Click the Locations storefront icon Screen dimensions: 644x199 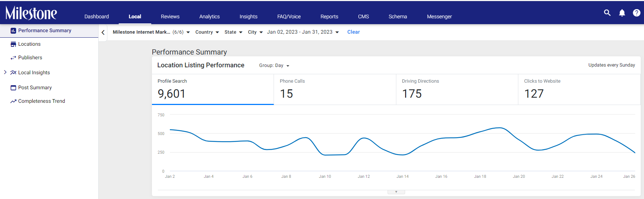pyautogui.click(x=14, y=44)
